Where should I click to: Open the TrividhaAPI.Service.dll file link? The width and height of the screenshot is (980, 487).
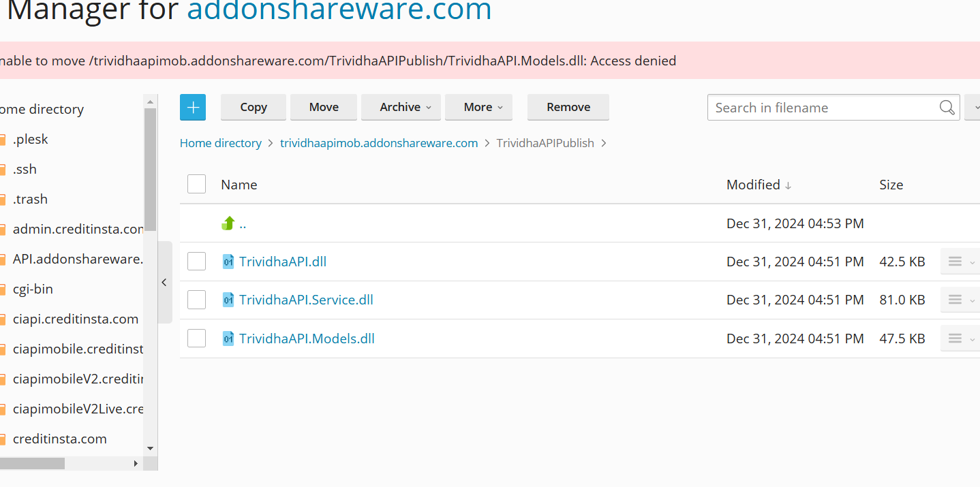306,300
